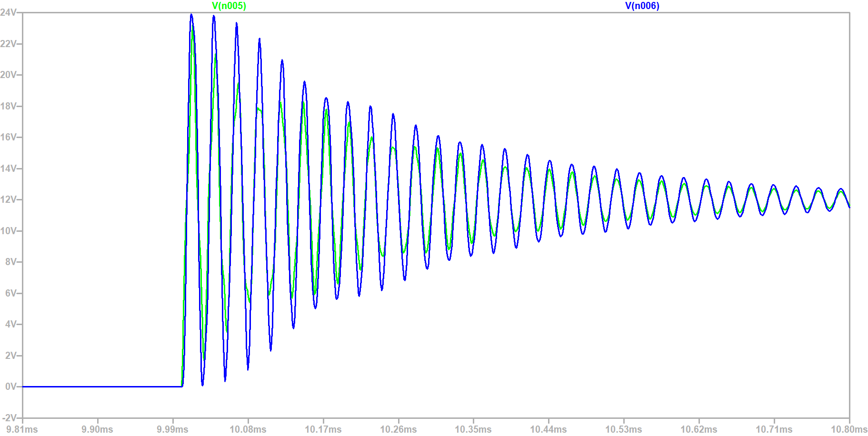868x436 pixels.
Task: Click the 0V vertical axis label
Action: [11, 386]
